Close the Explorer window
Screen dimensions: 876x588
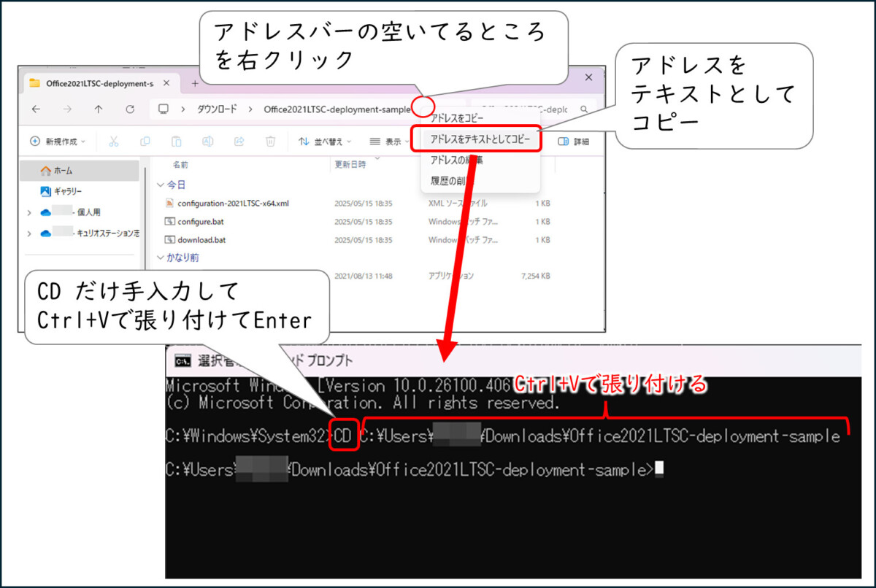588,77
